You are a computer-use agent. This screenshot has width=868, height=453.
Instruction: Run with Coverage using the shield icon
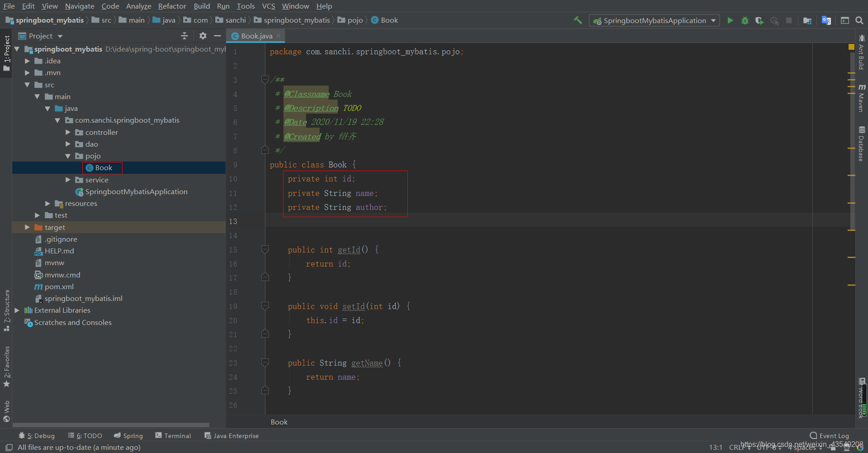point(759,20)
